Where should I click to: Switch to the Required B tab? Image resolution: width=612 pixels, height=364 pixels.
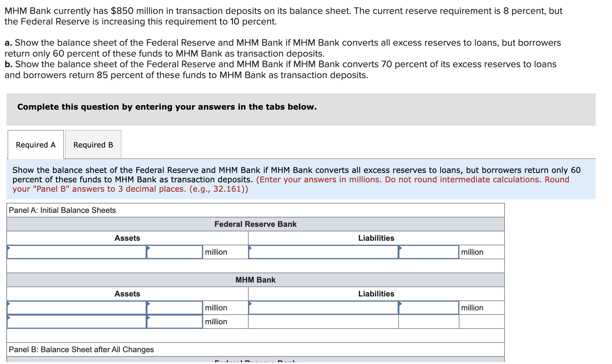coord(93,144)
